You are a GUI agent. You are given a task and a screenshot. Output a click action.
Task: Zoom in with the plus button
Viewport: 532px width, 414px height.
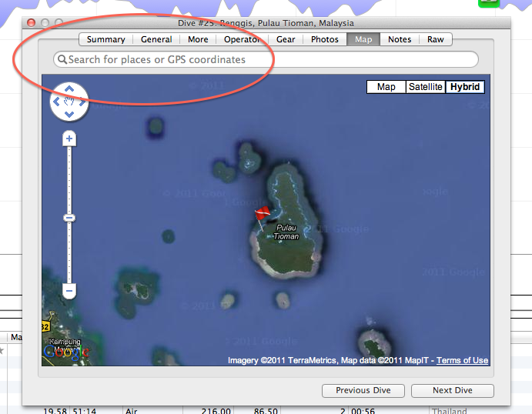[x=69, y=139]
